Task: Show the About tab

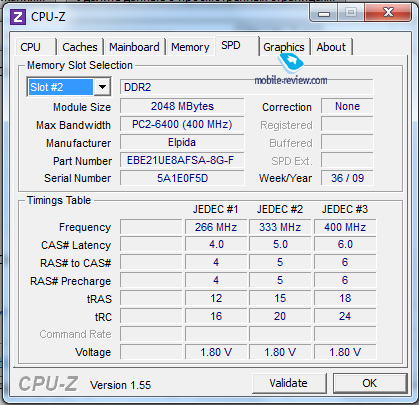Action: click(331, 47)
